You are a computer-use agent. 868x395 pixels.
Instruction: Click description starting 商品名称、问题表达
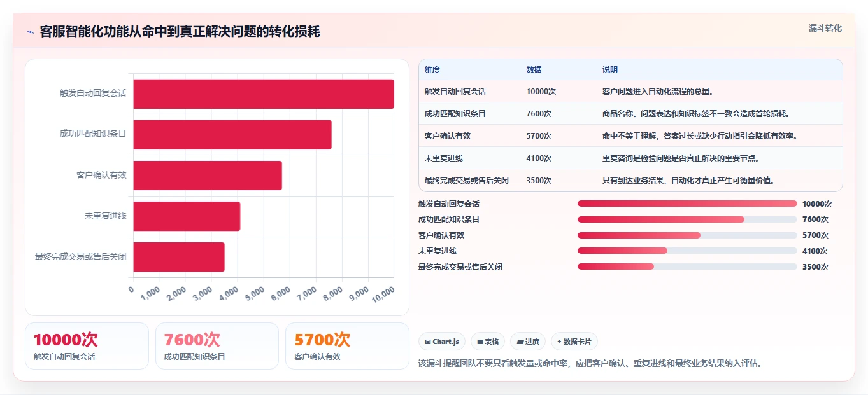696,114
